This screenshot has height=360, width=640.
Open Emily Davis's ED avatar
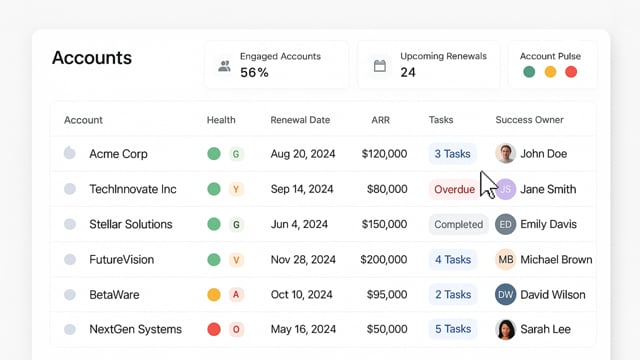[505, 224]
